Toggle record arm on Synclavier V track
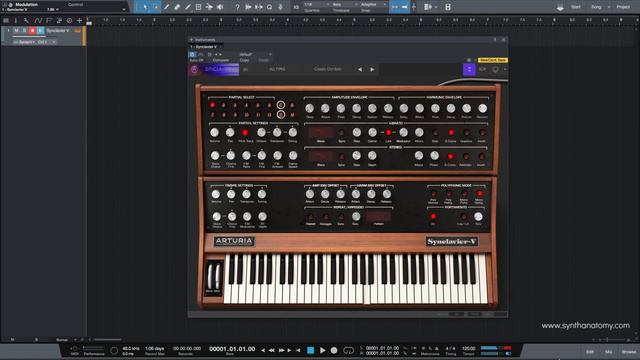640x360 pixels. pos(32,31)
